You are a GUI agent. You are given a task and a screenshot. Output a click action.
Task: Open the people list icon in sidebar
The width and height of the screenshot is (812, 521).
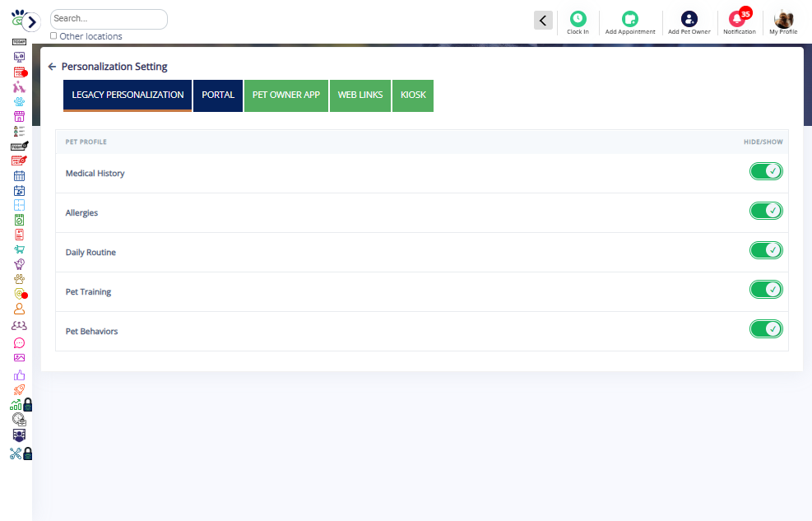click(19, 132)
